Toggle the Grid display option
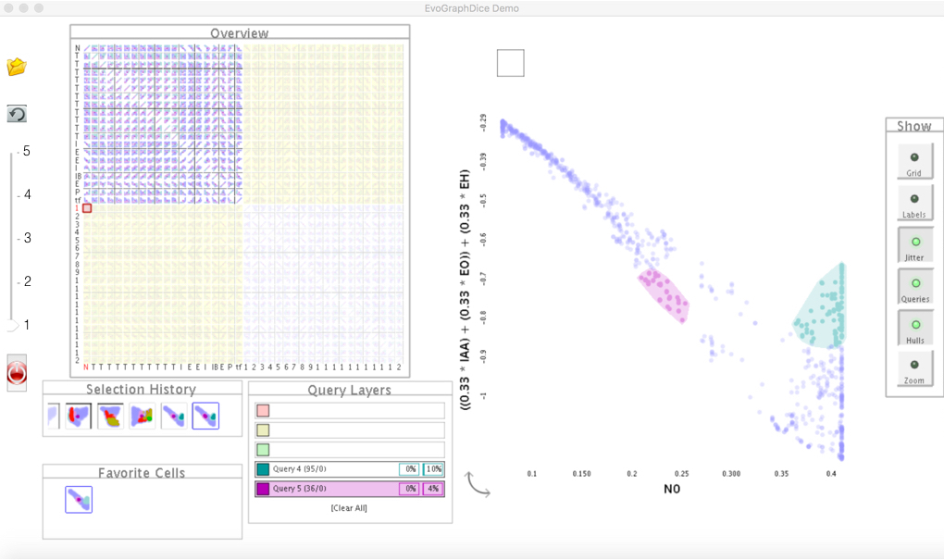This screenshot has width=944, height=560. point(914,161)
